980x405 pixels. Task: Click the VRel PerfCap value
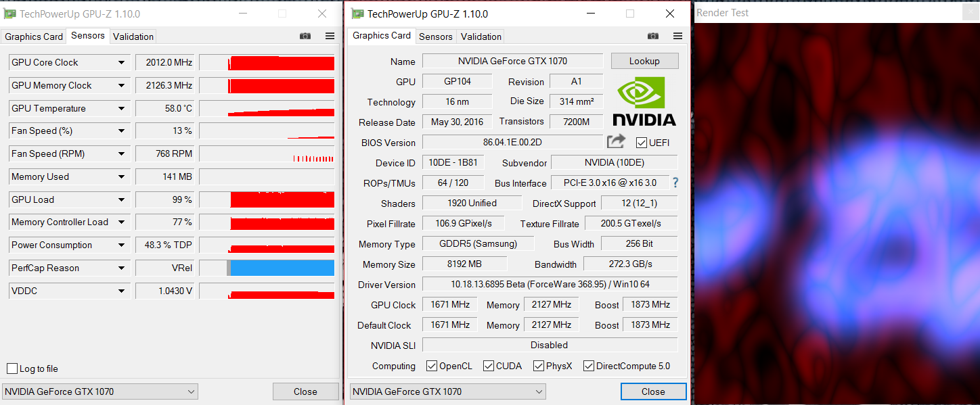[x=166, y=268]
